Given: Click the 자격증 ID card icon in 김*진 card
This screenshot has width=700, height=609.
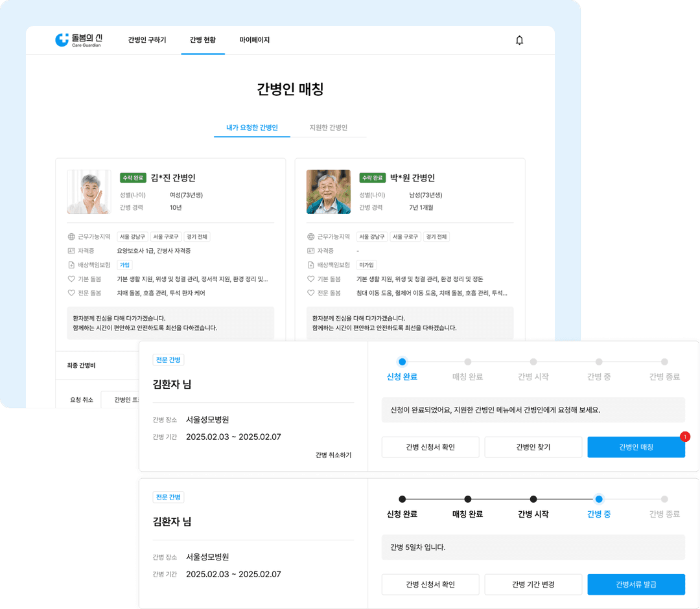Looking at the screenshot, I should point(71,251).
